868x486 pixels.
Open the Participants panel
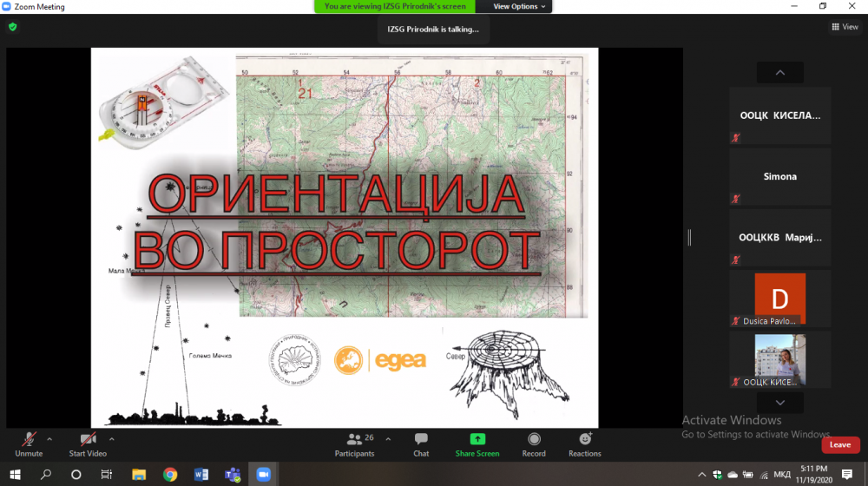(x=354, y=444)
